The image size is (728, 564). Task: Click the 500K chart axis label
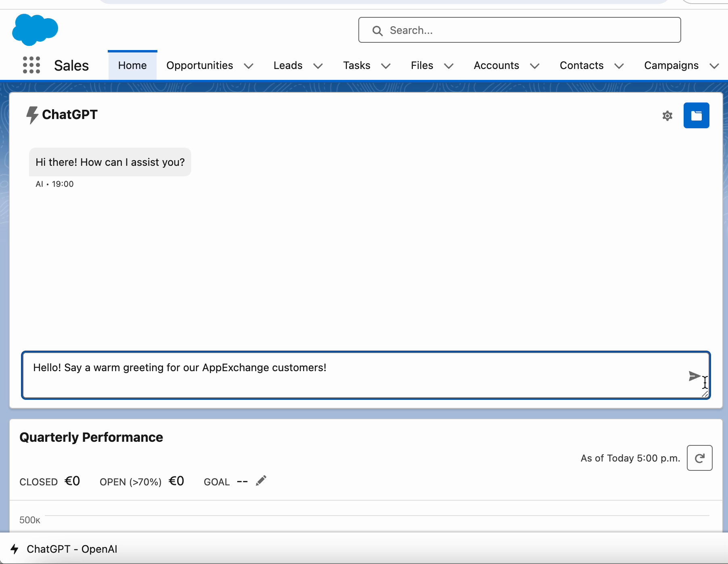coord(30,520)
